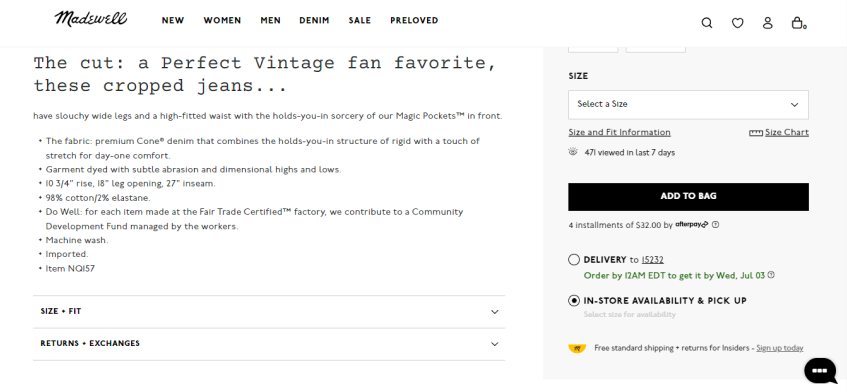Click the Add to Bag button

(x=688, y=197)
